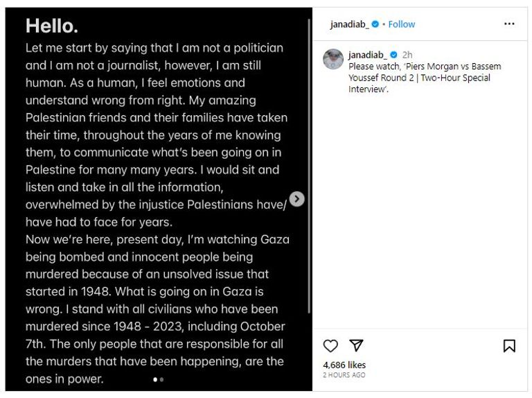Like the post with the heart icon
The width and height of the screenshot is (532, 398).
[331, 345]
